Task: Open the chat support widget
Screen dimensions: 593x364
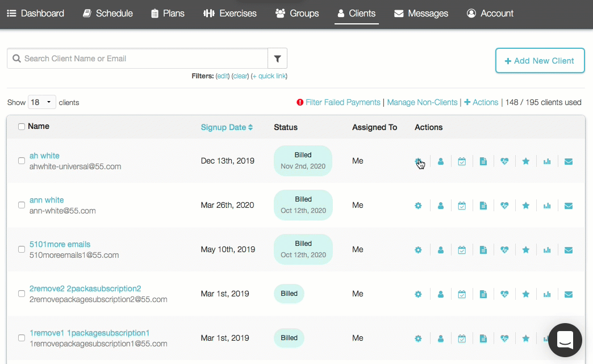Action: coord(565,340)
